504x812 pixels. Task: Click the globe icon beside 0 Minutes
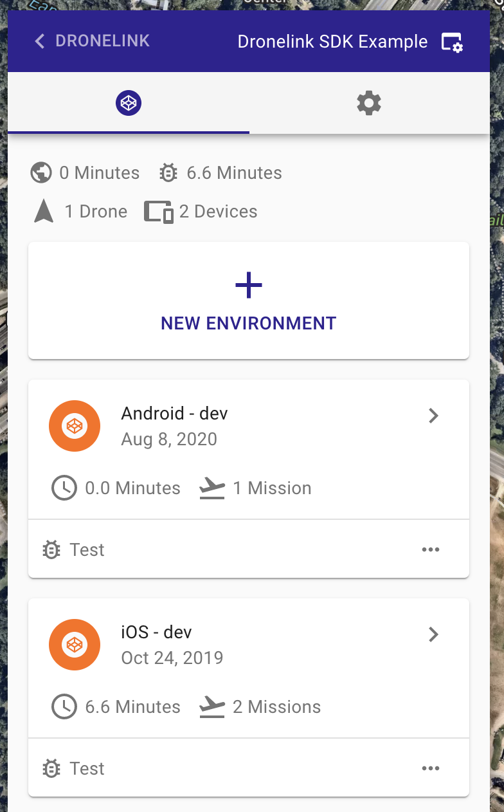tap(41, 173)
